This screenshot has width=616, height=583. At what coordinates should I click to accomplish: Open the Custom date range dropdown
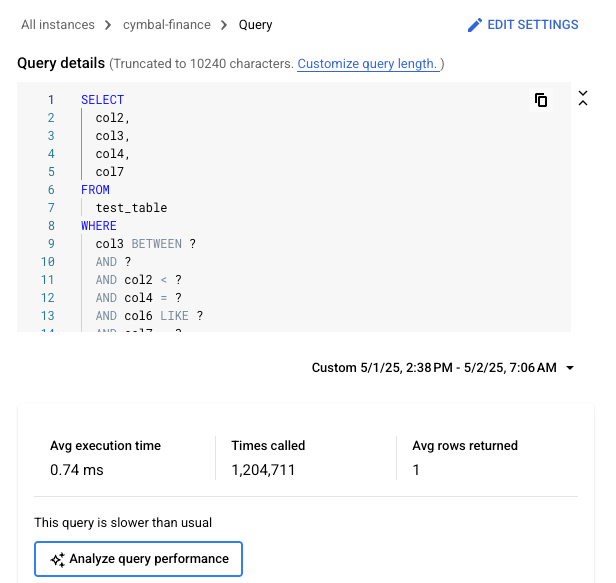(443, 368)
